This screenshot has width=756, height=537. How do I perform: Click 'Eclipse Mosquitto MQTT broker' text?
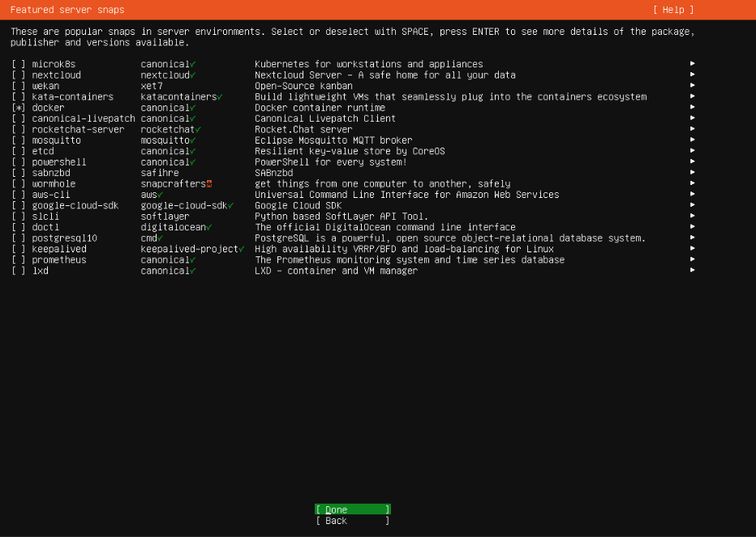point(333,140)
